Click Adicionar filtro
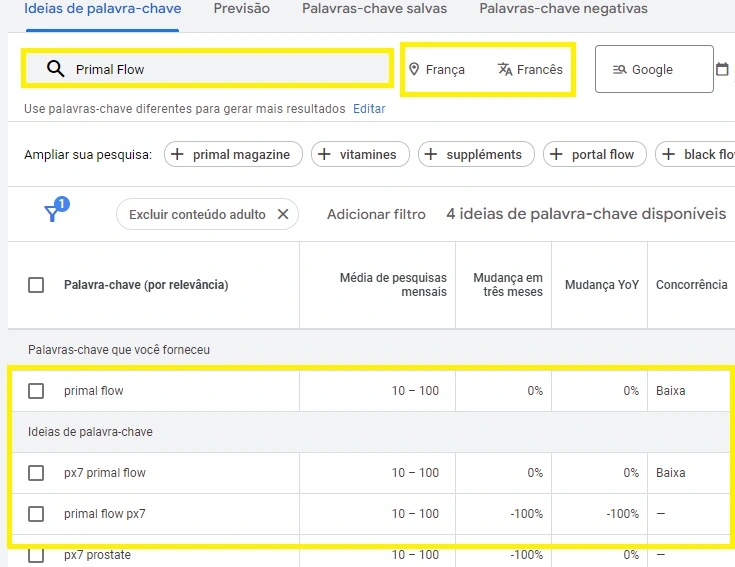 point(376,214)
